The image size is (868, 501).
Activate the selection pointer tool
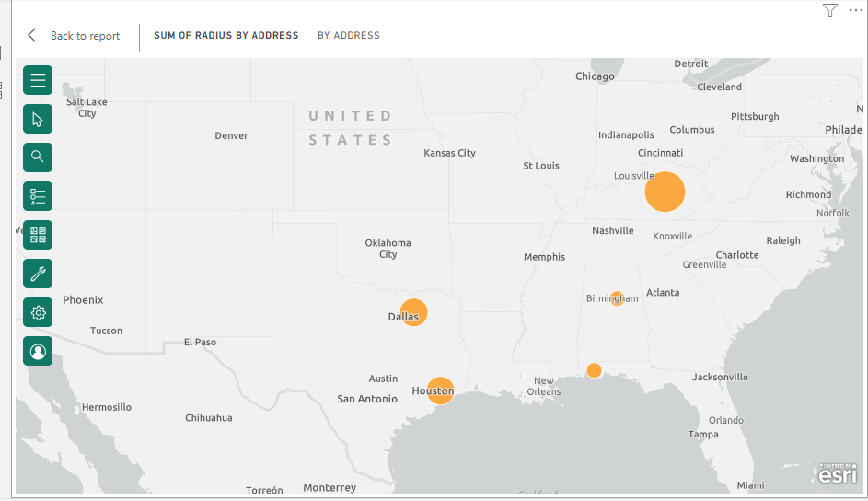(38, 119)
